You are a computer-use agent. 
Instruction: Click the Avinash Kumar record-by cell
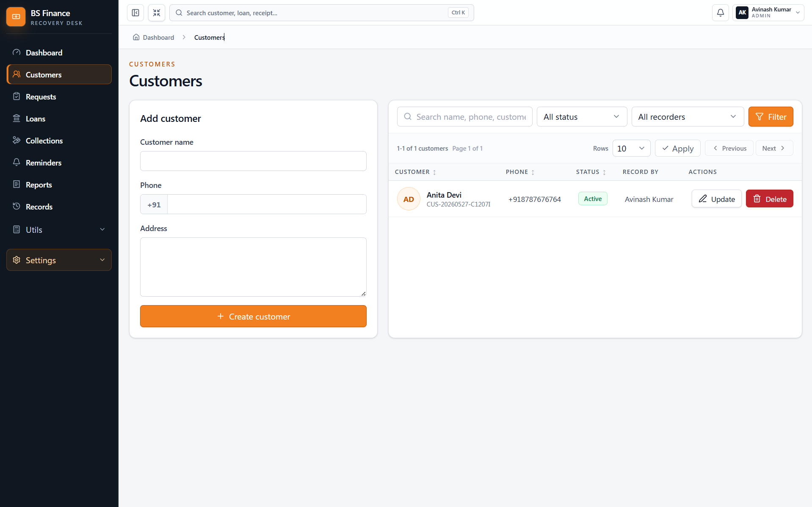649,199
